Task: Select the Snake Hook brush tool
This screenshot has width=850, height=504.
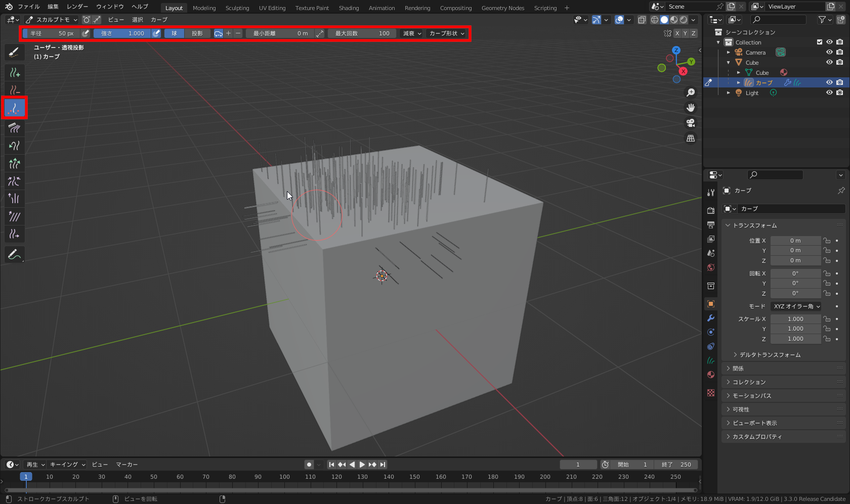Action: 14,146
